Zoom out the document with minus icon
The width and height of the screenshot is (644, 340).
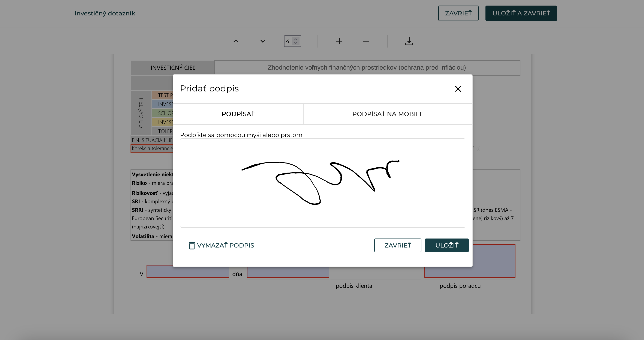click(x=366, y=41)
